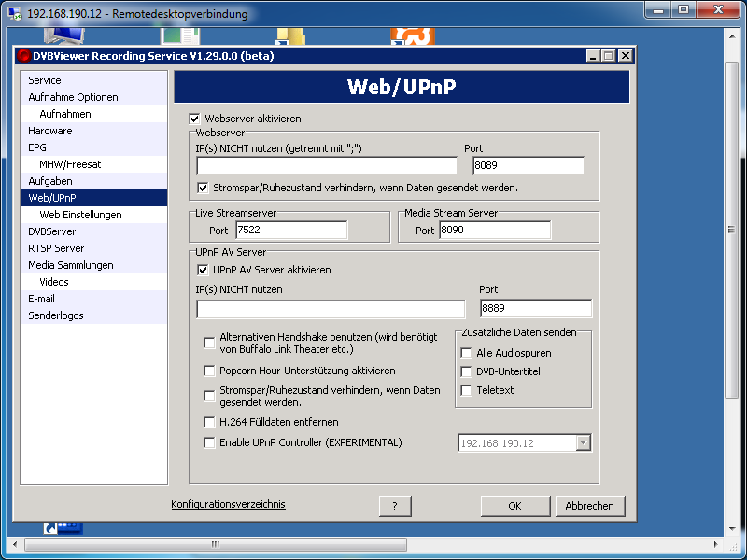This screenshot has width=747, height=560.
Task: Minimize the DVBViewer Recording Service window
Action: pos(593,56)
